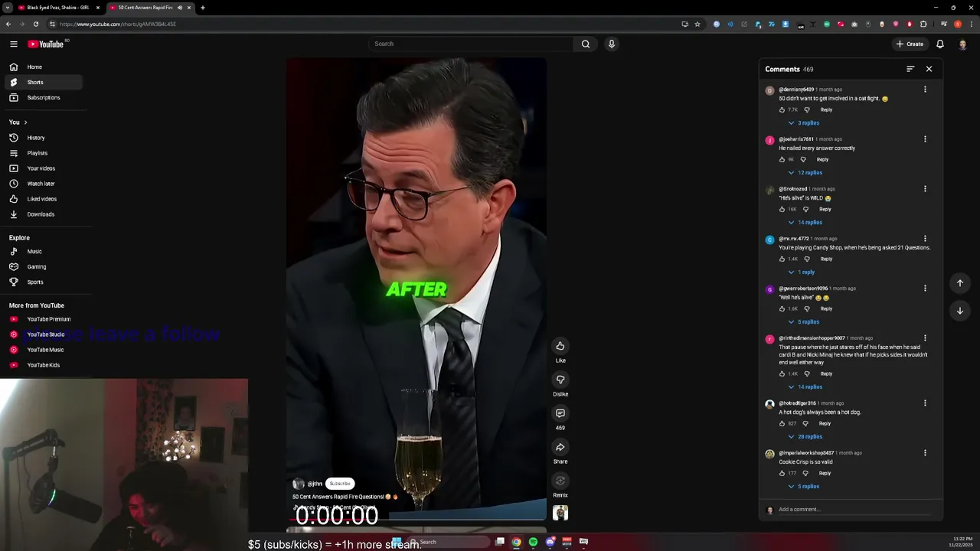This screenshot has width=980, height=551.
Task: Open comments icon showing 469
Action: click(x=560, y=413)
